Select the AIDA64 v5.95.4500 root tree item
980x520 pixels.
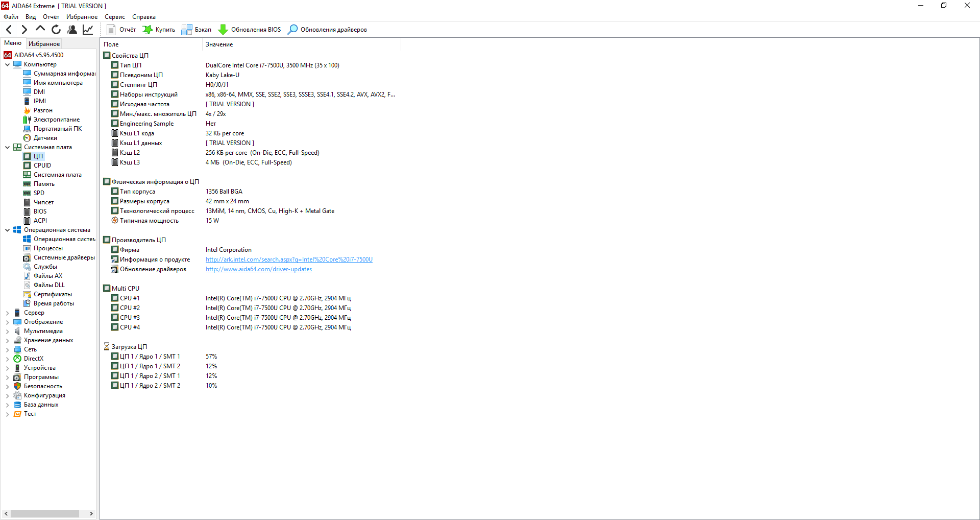click(x=34, y=55)
